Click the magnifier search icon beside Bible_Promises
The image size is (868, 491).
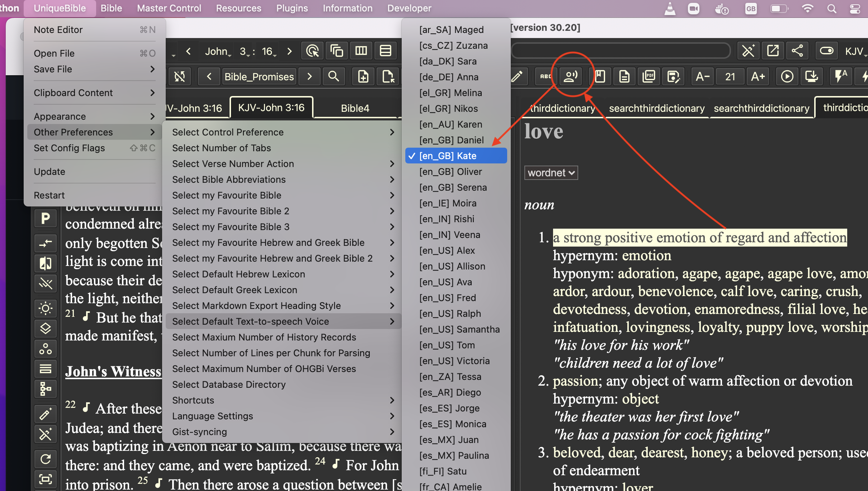pos(334,76)
